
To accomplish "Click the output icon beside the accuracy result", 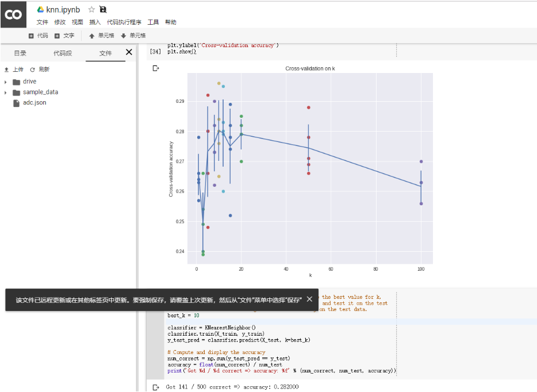I will (155, 387).
